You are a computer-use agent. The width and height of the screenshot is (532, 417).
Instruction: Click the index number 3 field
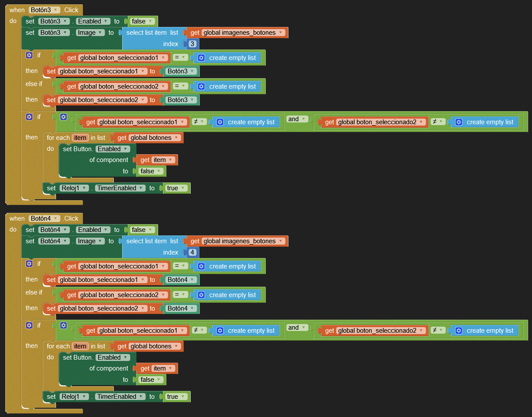(192, 44)
